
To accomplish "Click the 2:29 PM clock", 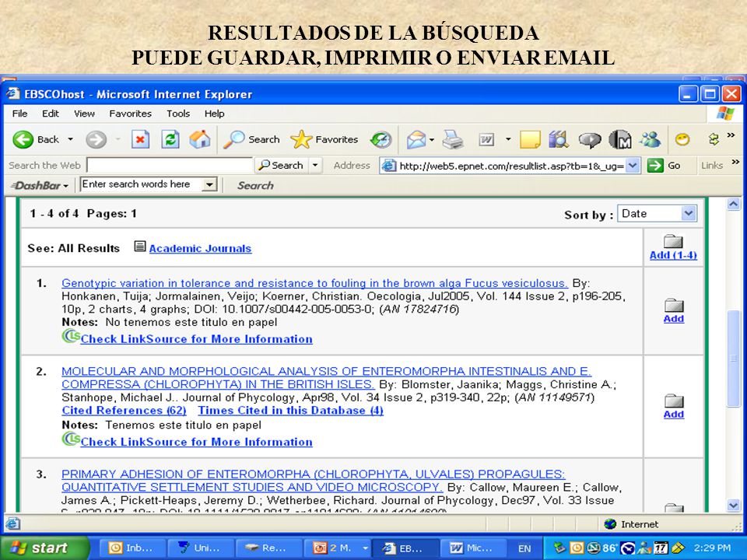I will (712, 548).
